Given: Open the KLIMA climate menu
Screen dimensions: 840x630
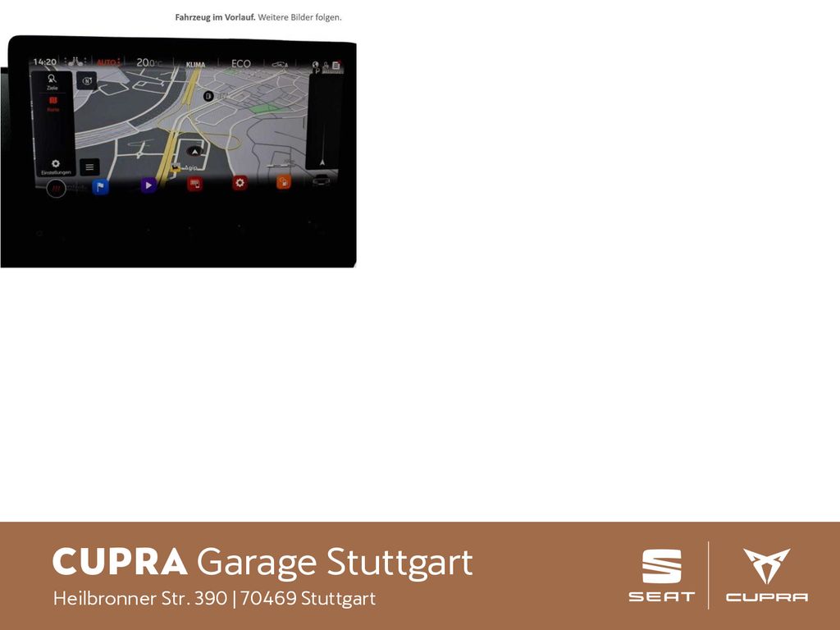Looking at the screenshot, I should click(x=196, y=64).
